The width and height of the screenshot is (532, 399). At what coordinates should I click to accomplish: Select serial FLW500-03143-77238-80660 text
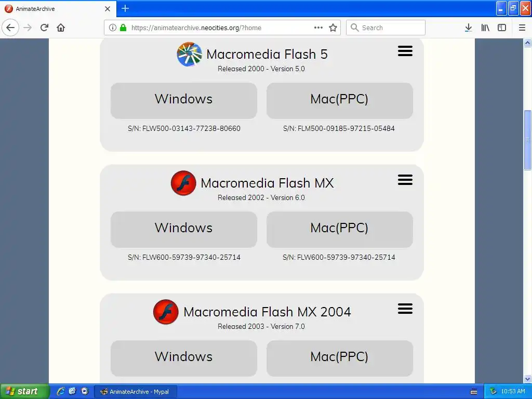(x=191, y=128)
